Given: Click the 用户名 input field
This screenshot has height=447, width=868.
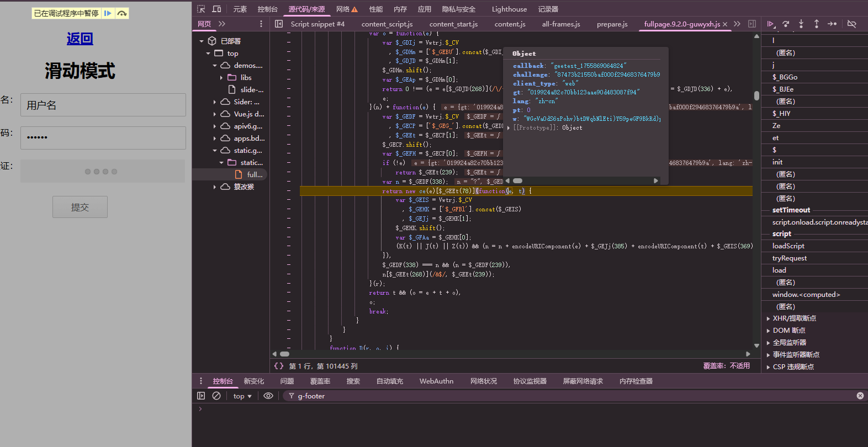Looking at the screenshot, I should [x=103, y=105].
